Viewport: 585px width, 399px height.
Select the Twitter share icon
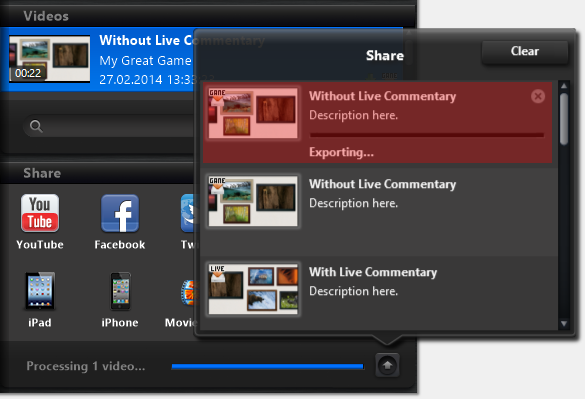click(188, 213)
